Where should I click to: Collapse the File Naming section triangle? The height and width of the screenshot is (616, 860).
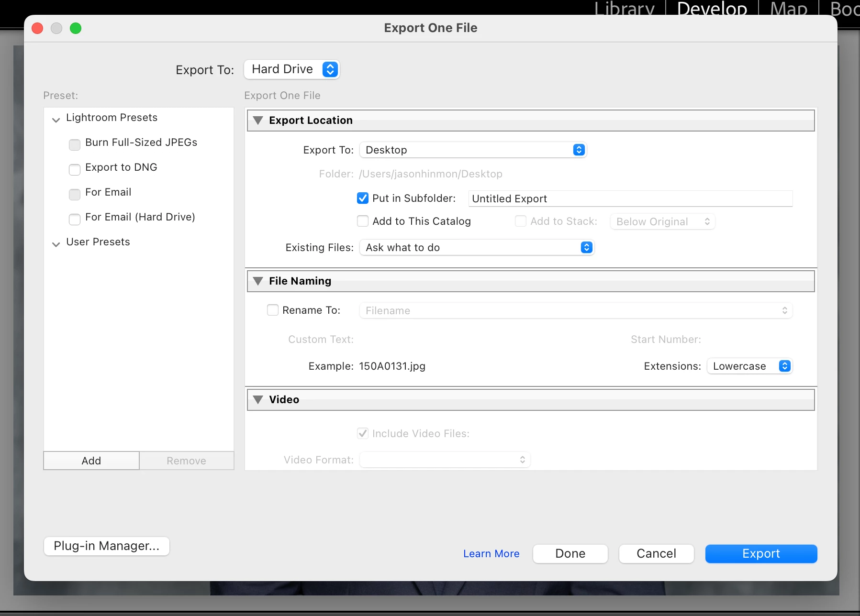click(x=258, y=281)
